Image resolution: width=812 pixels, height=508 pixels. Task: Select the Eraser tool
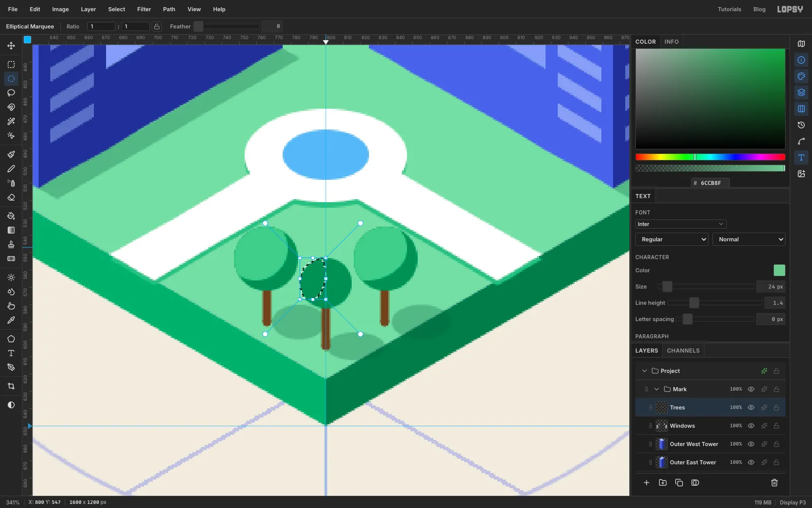click(x=11, y=197)
